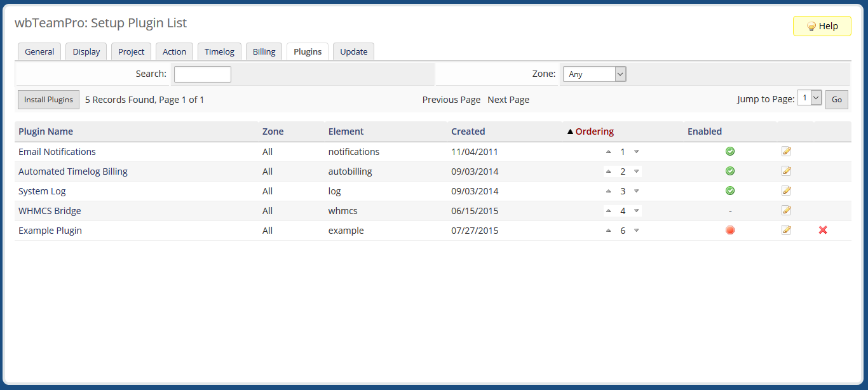Switch to the Display tab
The height and width of the screenshot is (390, 868).
86,52
